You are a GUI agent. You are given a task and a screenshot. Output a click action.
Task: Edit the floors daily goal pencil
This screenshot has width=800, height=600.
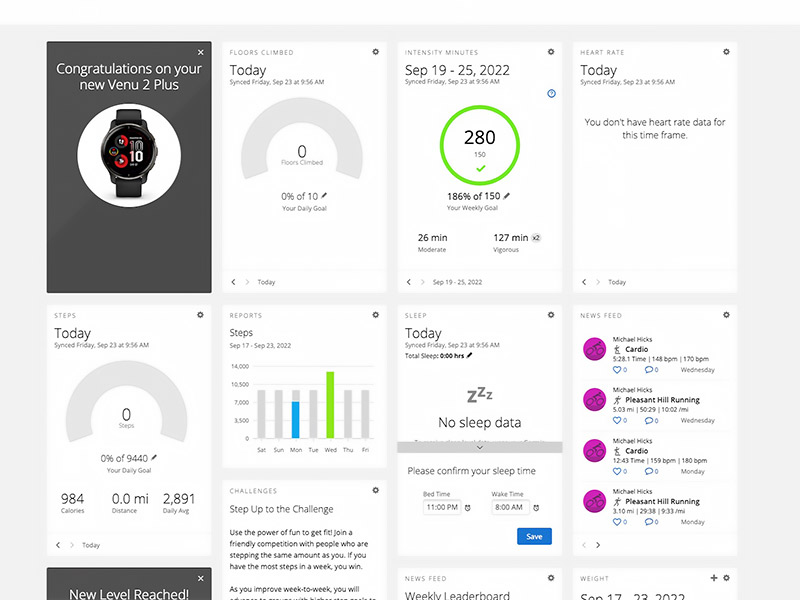pyautogui.click(x=324, y=195)
